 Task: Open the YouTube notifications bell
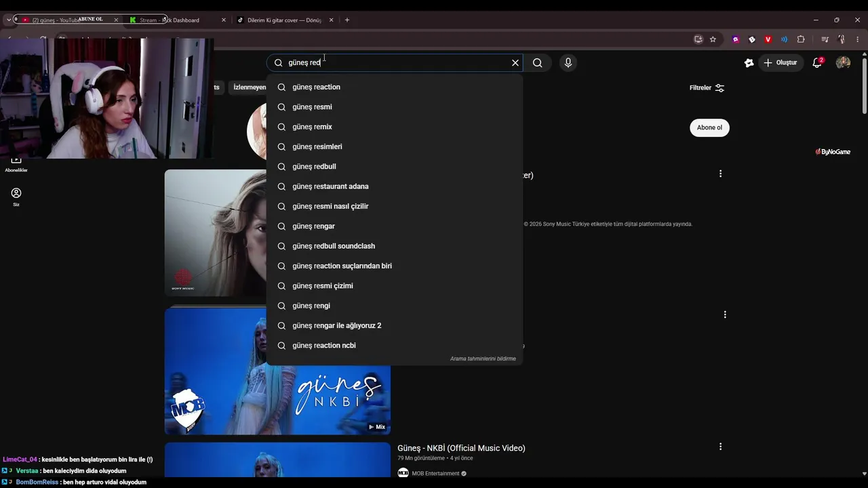[817, 62]
